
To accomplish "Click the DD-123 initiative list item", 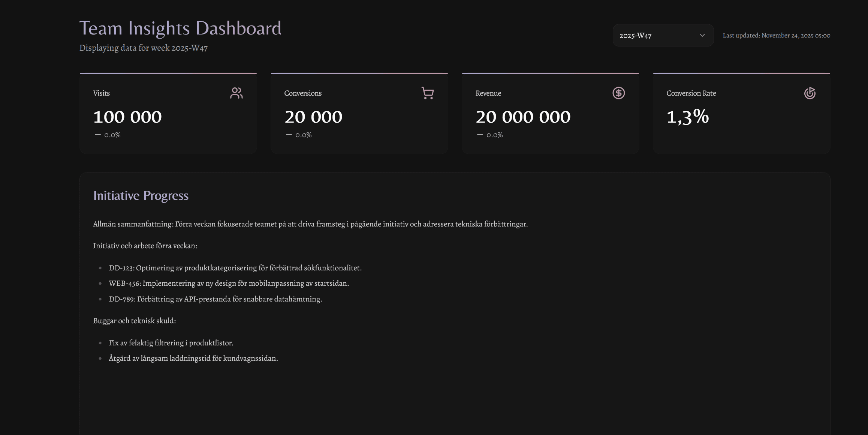I will pos(235,268).
